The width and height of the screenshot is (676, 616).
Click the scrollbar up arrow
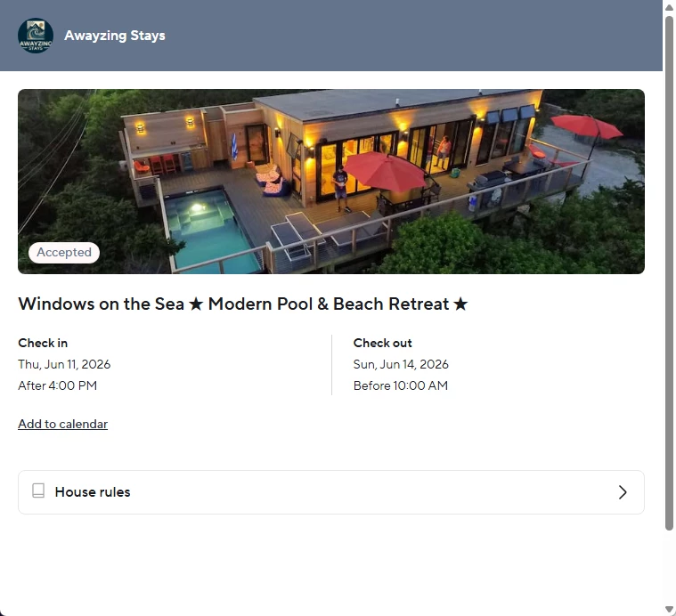point(669,7)
